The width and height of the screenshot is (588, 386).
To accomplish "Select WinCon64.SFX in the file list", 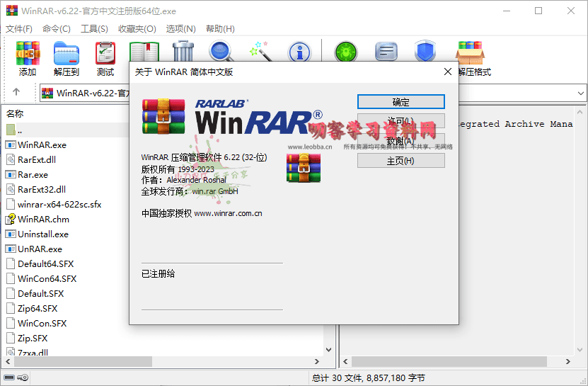I will click(x=47, y=278).
